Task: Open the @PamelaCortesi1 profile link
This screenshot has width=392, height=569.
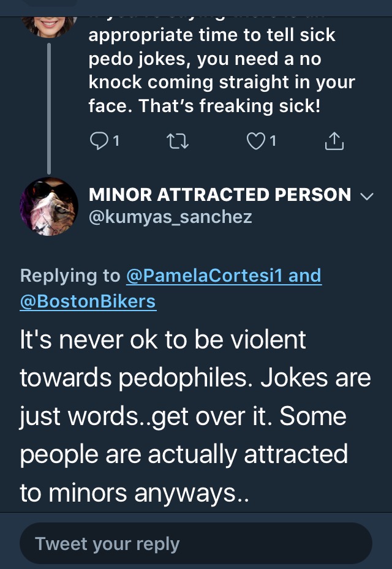Action: pos(205,276)
